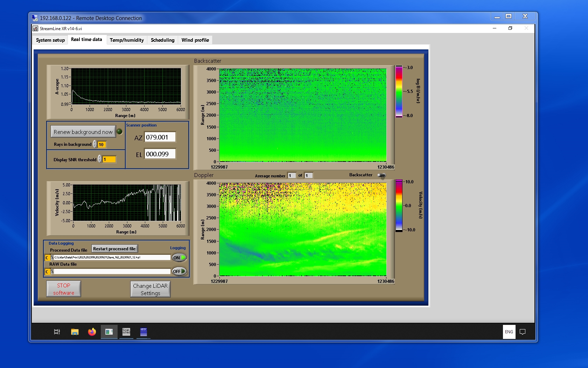Switch to the Wind profile tab
This screenshot has height=368, width=588.
click(195, 40)
